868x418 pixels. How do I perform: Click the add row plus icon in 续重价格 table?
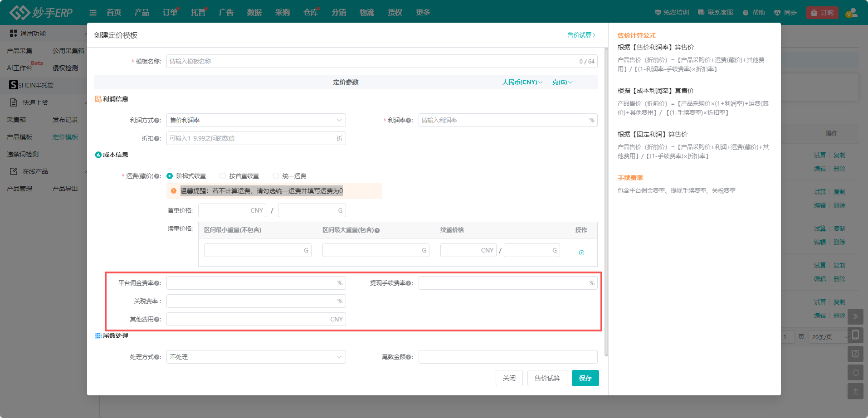(581, 253)
